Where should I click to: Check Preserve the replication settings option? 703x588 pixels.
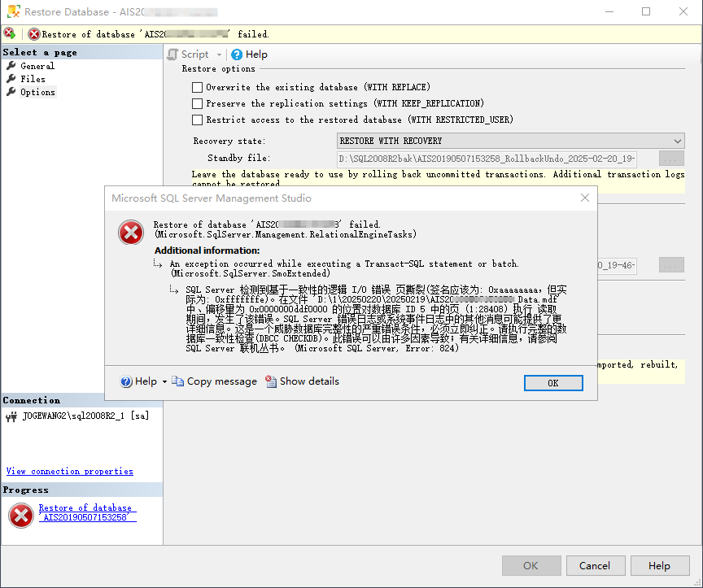[197, 103]
